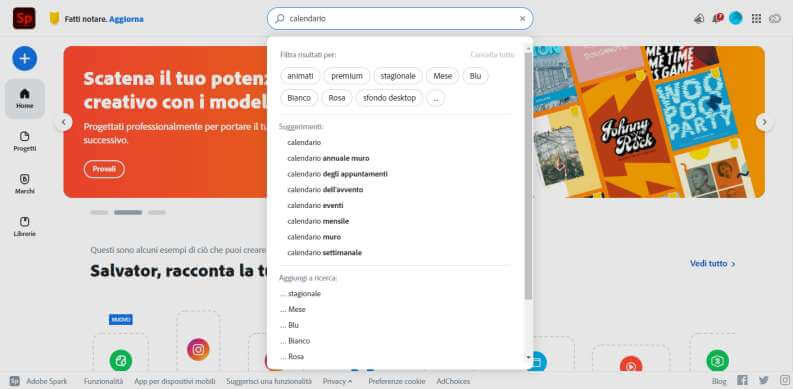This screenshot has height=389, width=793.
Task: Choose the red video template icon
Action: click(x=631, y=364)
